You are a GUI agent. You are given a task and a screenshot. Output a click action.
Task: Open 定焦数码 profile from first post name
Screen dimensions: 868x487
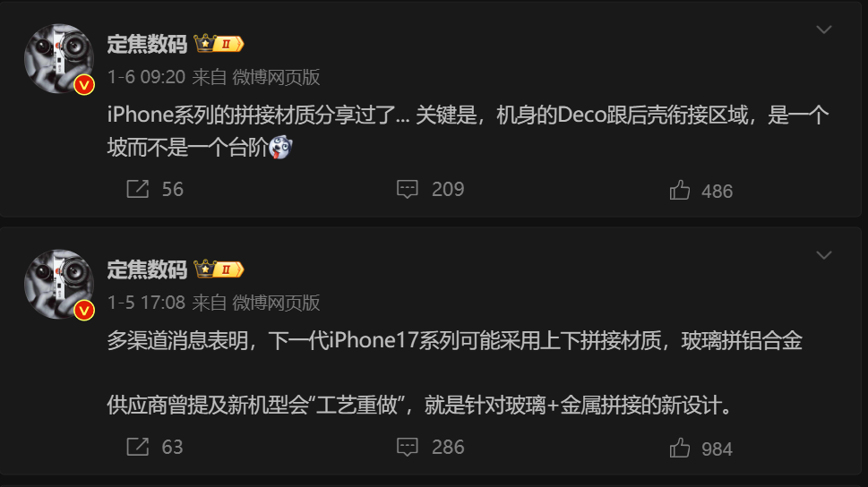coord(147,44)
